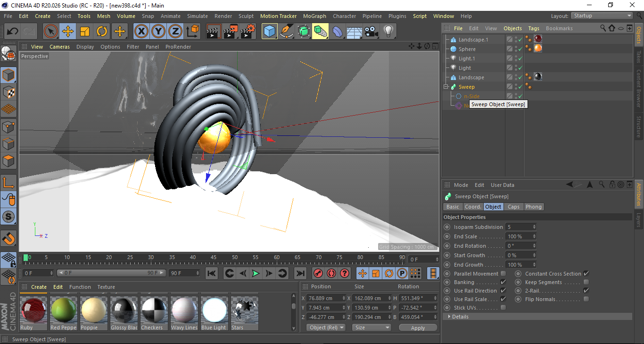Enable Flip Normals checkbox

tap(586, 299)
